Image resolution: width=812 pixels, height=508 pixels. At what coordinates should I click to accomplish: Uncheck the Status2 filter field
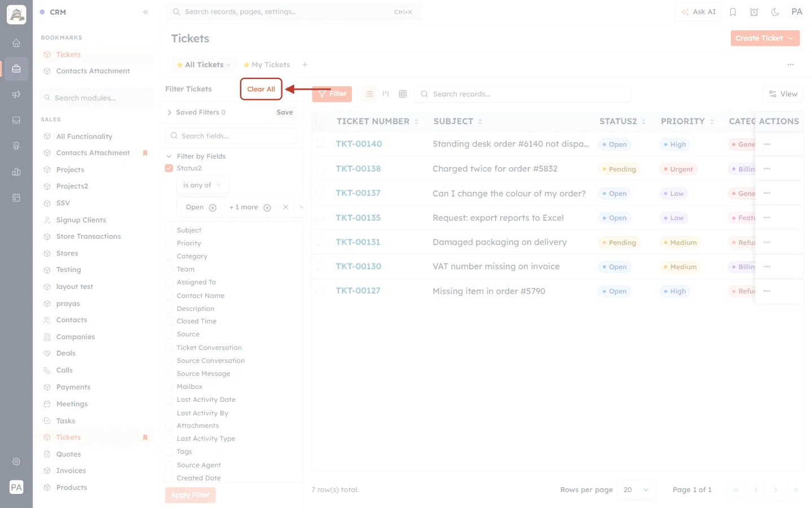(169, 168)
